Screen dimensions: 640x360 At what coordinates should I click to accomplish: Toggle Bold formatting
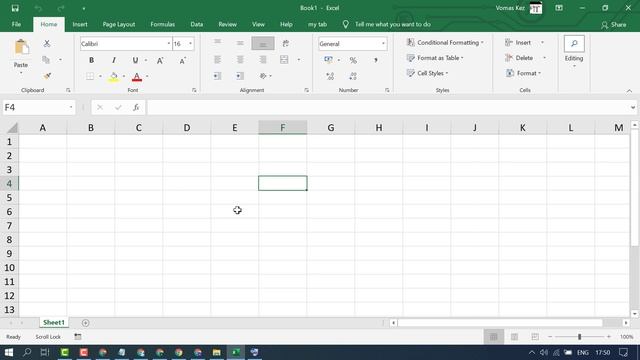point(91,60)
